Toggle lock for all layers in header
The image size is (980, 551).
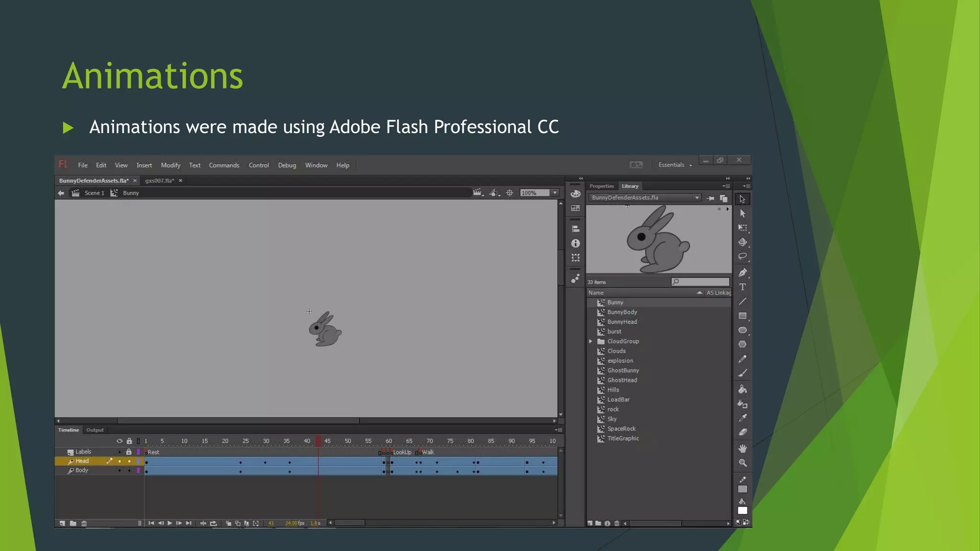[x=129, y=441]
